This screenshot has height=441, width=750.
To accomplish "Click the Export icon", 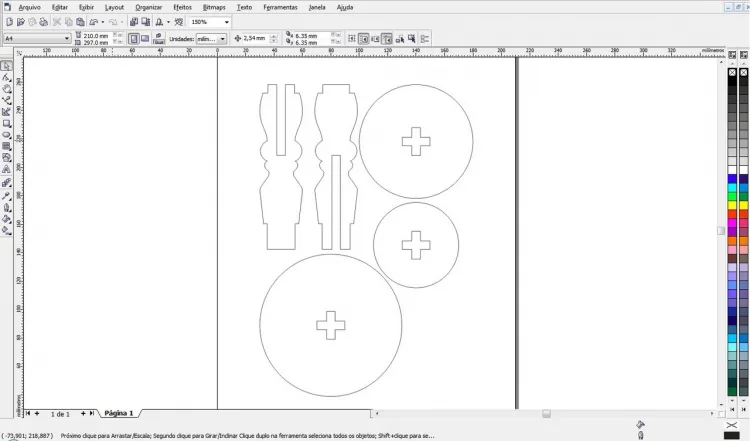I will (145, 22).
